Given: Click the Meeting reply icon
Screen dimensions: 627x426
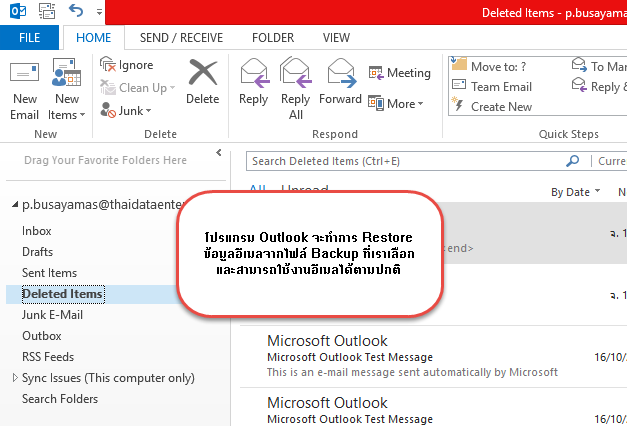Looking at the screenshot, I should point(376,73).
